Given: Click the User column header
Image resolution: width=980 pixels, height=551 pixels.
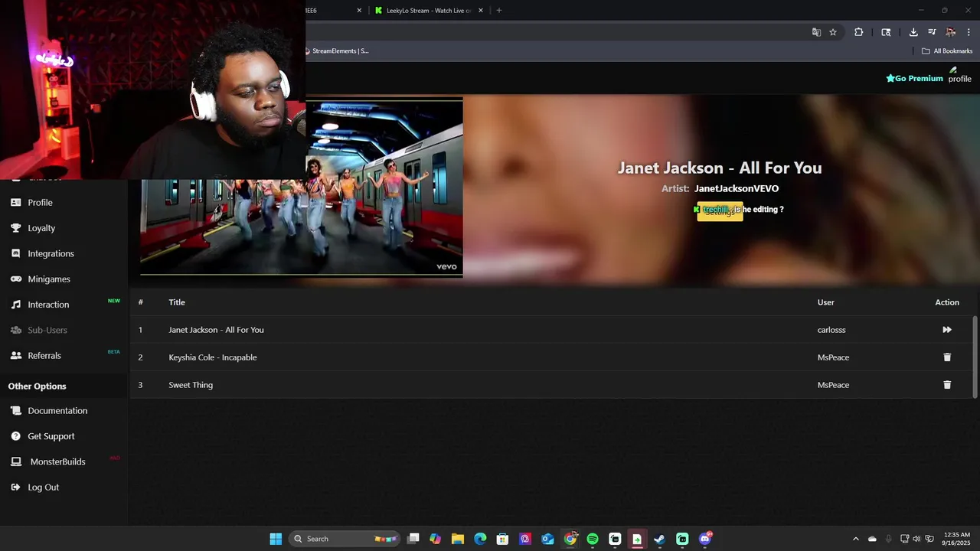Looking at the screenshot, I should (825, 302).
